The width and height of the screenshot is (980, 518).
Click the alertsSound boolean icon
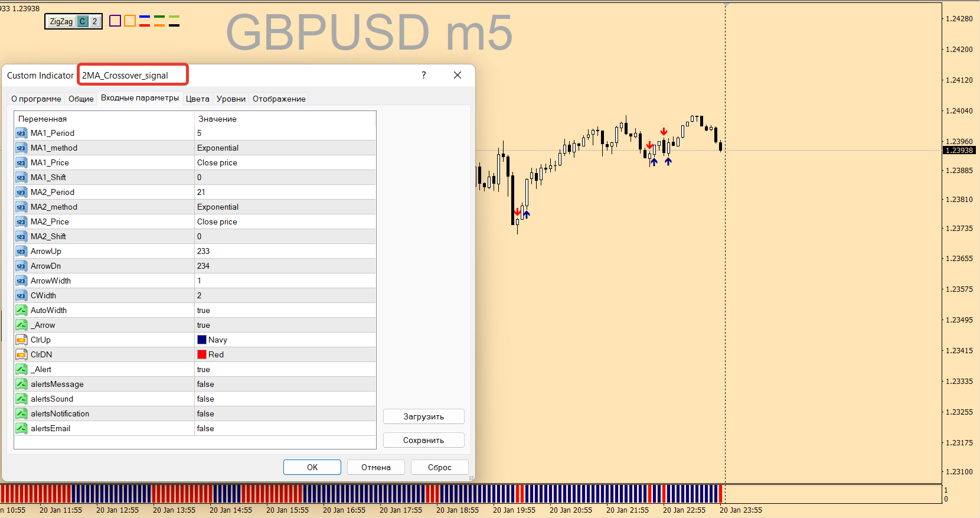(21, 399)
